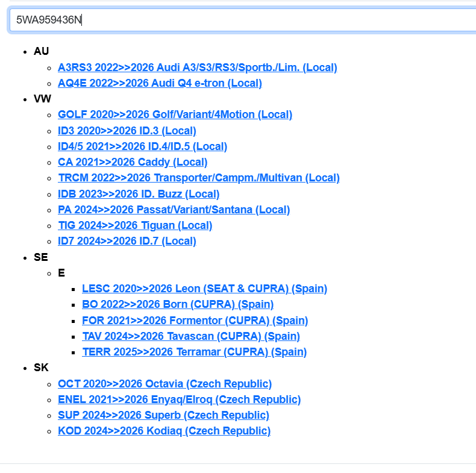Click the part number search field
Viewport: 476px width, 473px height.
click(243, 20)
